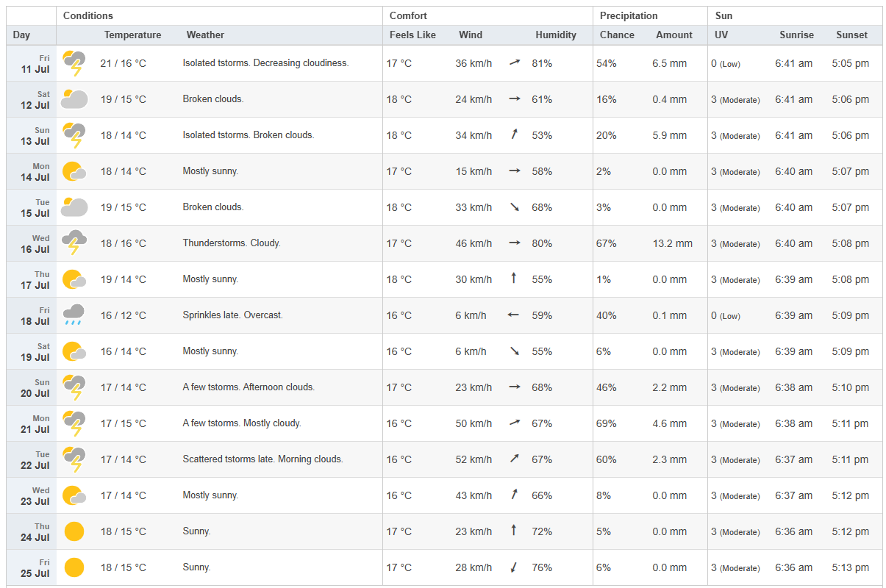
Task: Click the broken clouds icon for Sat 12 Jul
Action: click(74, 99)
